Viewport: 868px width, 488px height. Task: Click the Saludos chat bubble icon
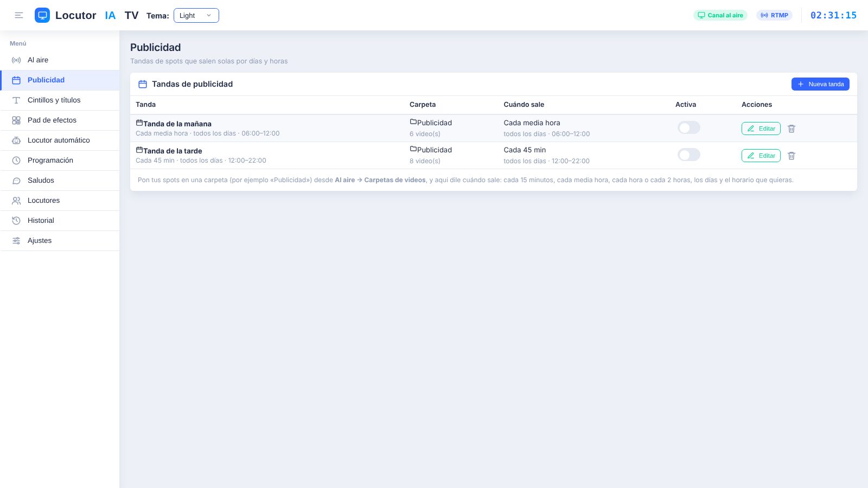click(x=16, y=181)
